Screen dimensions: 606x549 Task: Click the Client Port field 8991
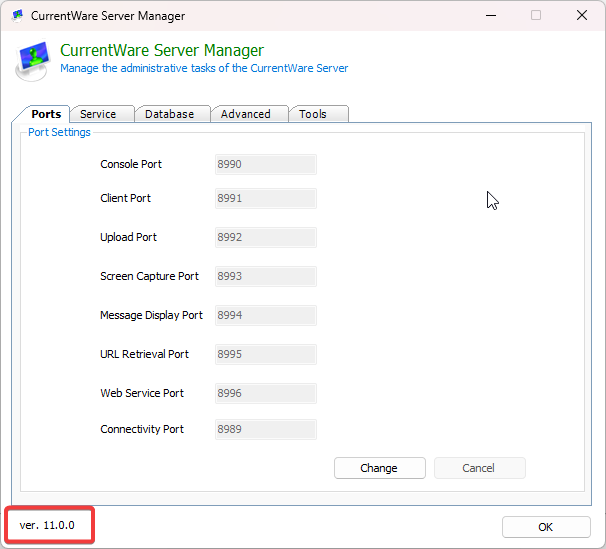[266, 198]
